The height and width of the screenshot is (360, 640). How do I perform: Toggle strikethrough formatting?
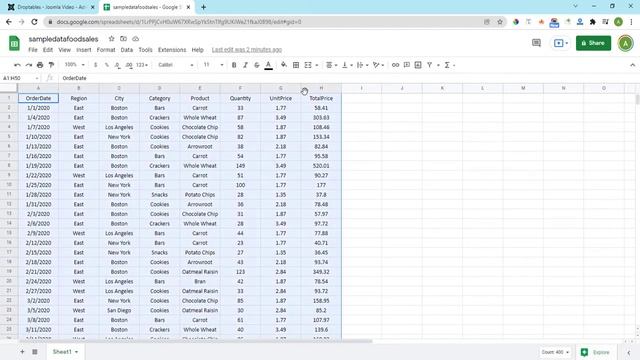click(x=257, y=65)
